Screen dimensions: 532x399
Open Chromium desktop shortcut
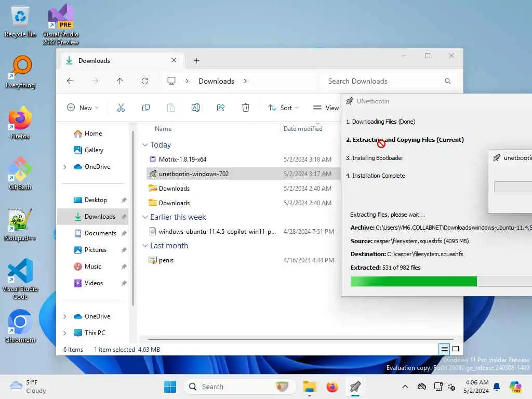tap(20, 326)
